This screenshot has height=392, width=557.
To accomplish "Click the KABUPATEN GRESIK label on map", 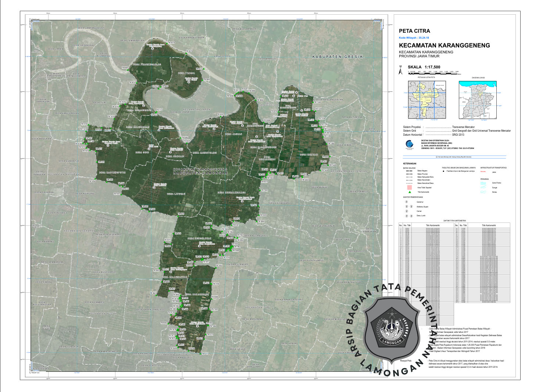I will pos(338,57).
